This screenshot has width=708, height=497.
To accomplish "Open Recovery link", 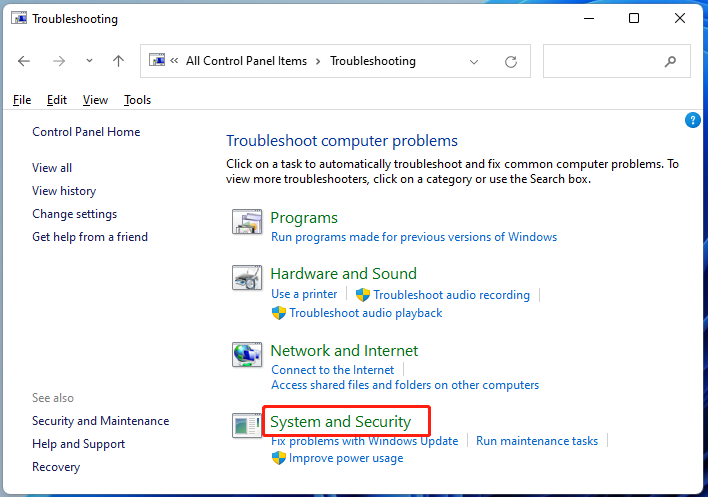I will pyautogui.click(x=56, y=467).
